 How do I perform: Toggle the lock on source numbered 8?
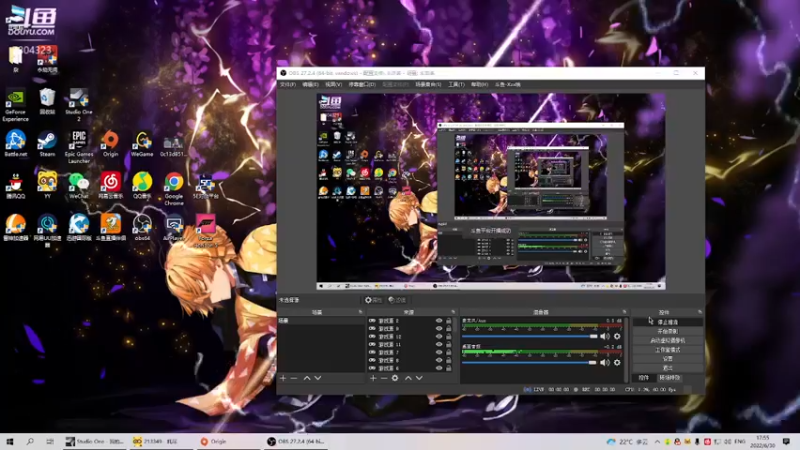pos(448,360)
